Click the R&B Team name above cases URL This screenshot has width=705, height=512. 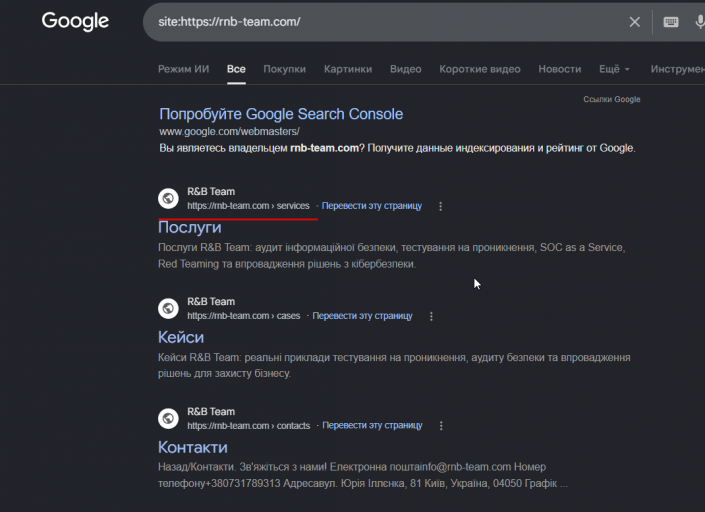(x=211, y=302)
